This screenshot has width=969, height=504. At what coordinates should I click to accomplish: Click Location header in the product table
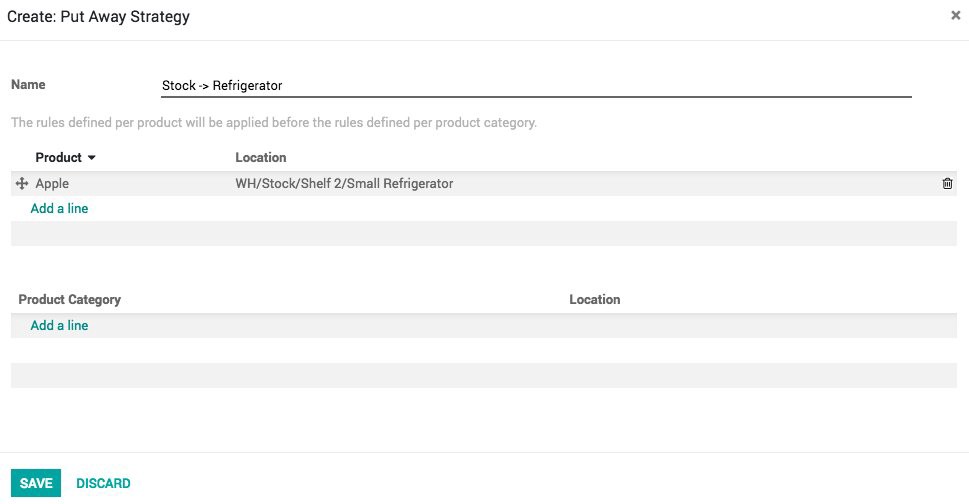pos(261,158)
